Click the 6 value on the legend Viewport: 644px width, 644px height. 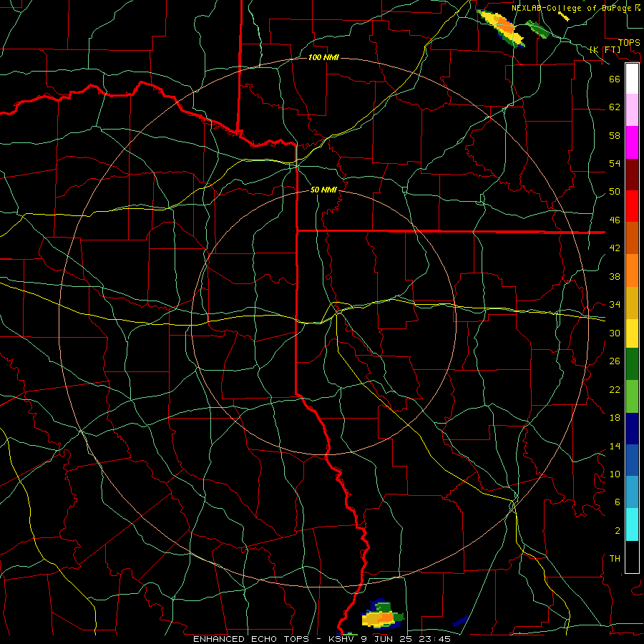pos(617,502)
